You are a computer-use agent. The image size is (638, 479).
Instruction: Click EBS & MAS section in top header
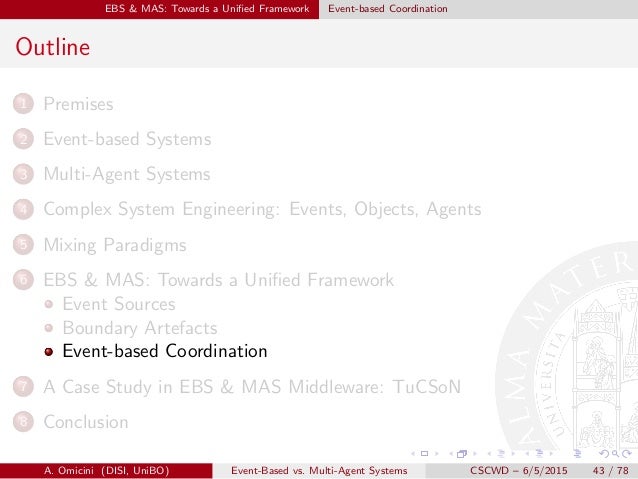[207, 9]
